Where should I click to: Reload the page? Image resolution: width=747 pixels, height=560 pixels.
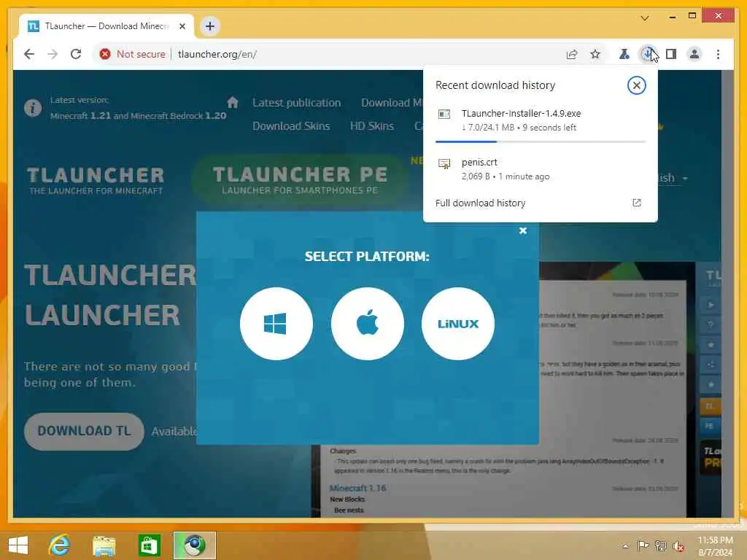(x=76, y=54)
